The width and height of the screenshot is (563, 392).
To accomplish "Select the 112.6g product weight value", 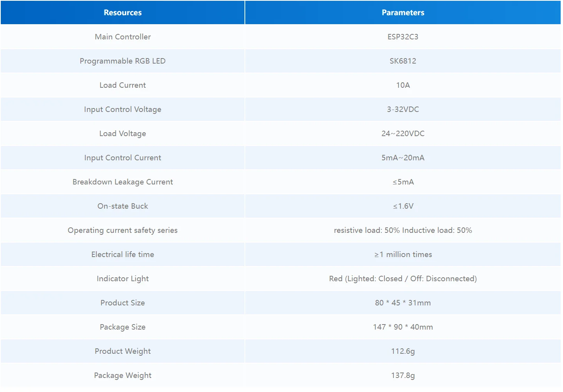I will pyautogui.click(x=403, y=351).
